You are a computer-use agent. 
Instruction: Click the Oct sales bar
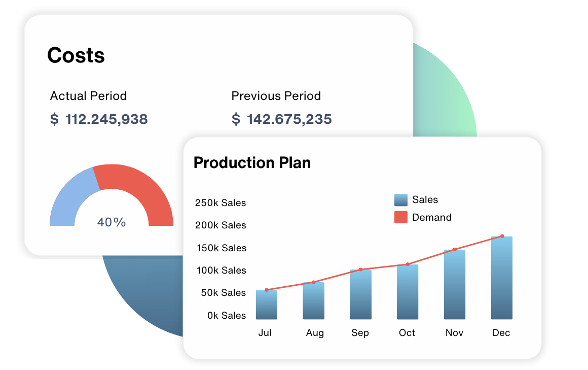[408, 292]
